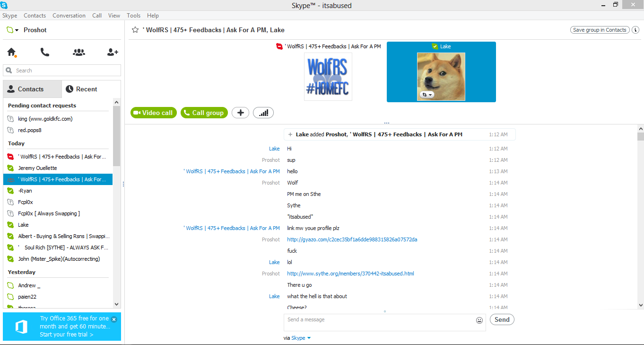Screen dimensions: 644x345
Task: Open the sythe.org itsabused profile link
Action: (350, 274)
